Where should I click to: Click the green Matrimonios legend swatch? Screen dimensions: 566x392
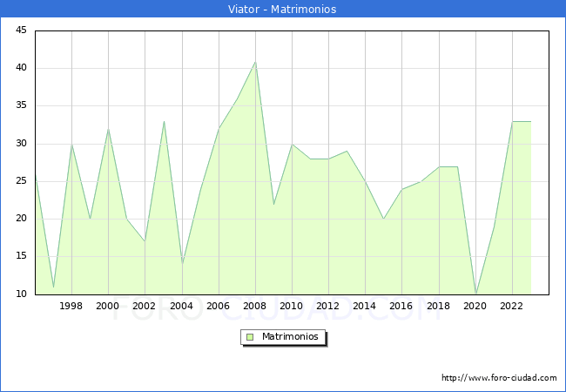[x=250, y=337]
